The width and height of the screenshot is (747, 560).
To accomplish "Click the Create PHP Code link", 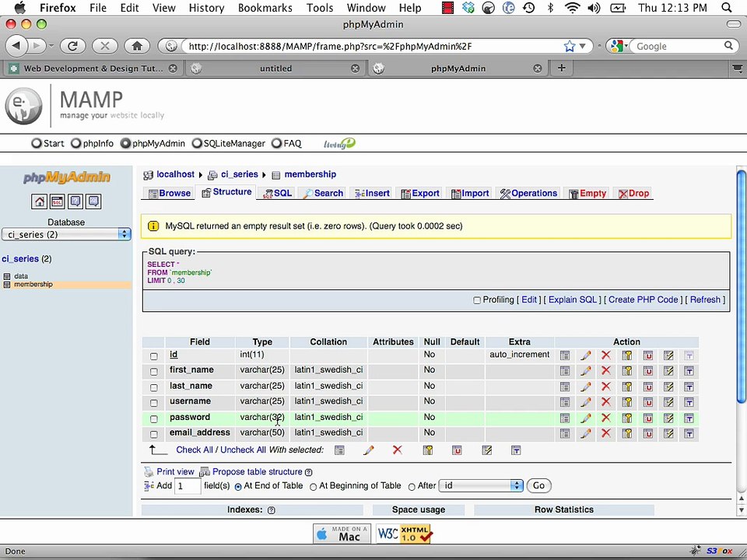I will click(644, 299).
